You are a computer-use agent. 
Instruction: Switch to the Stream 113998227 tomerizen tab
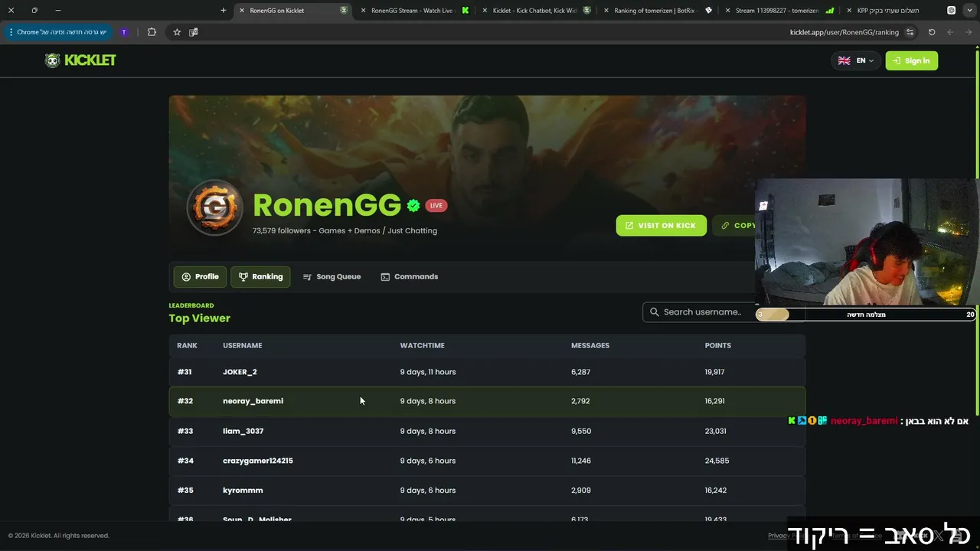pyautogui.click(x=777, y=11)
